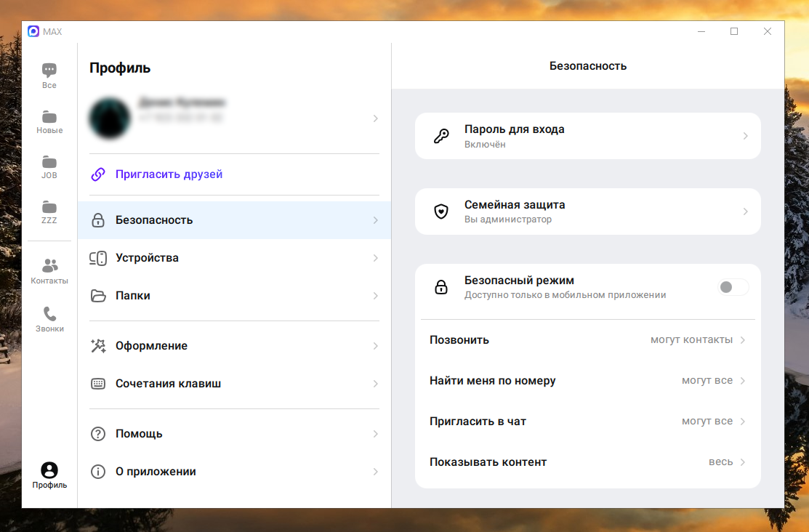
Task: Open the Все chats icon
Action: 49,71
